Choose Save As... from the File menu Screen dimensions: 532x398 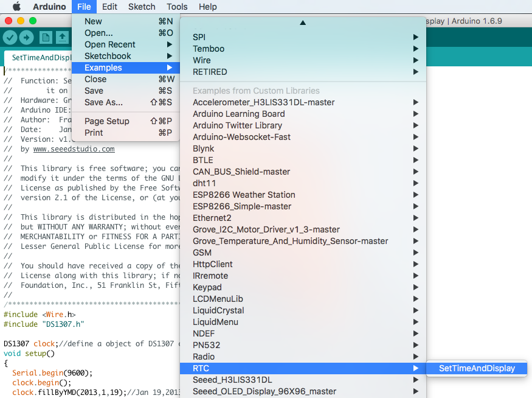[x=125, y=102]
